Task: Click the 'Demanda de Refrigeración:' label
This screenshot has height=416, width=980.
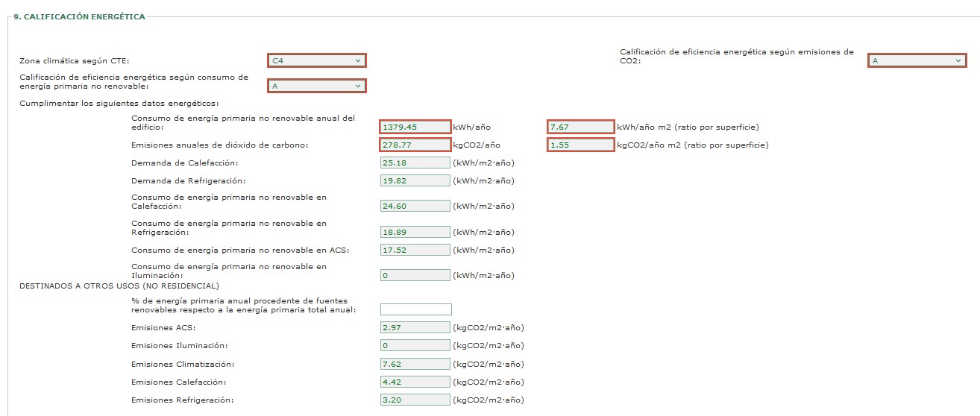Action: point(188,180)
